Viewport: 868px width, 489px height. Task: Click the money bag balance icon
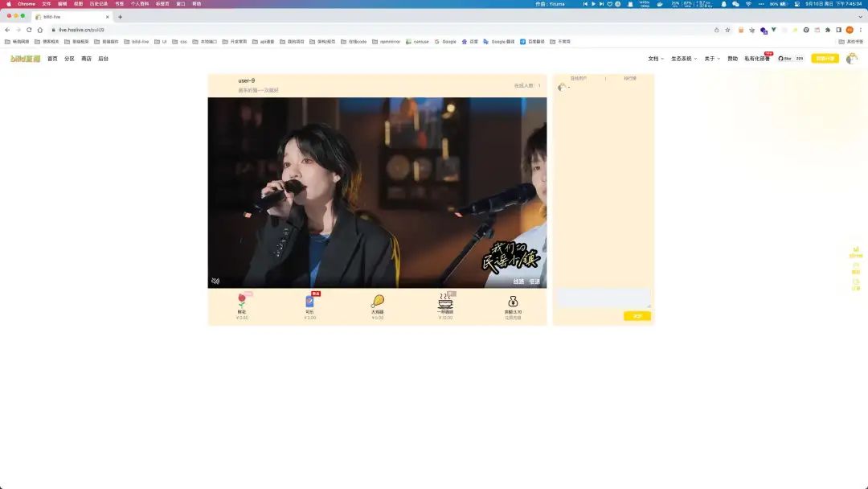pyautogui.click(x=513, y=302)
